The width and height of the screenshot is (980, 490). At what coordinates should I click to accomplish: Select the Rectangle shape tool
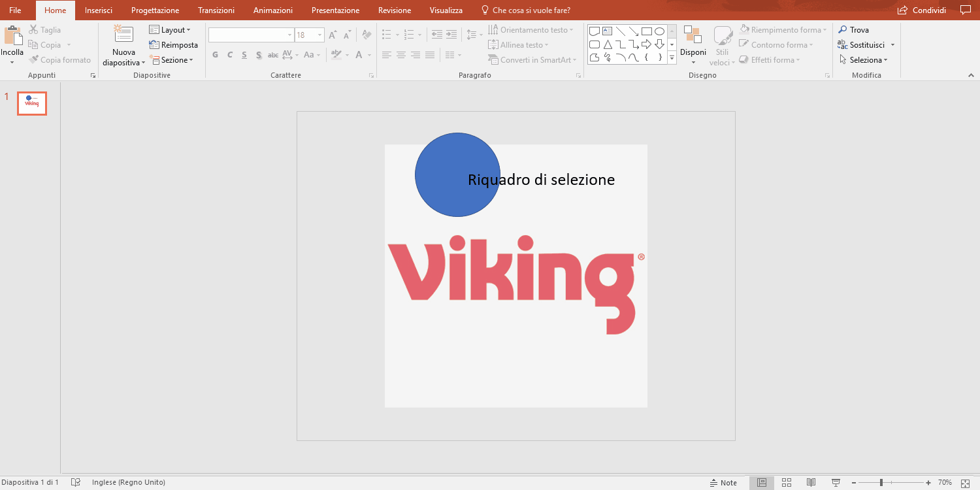click(647, 31)
